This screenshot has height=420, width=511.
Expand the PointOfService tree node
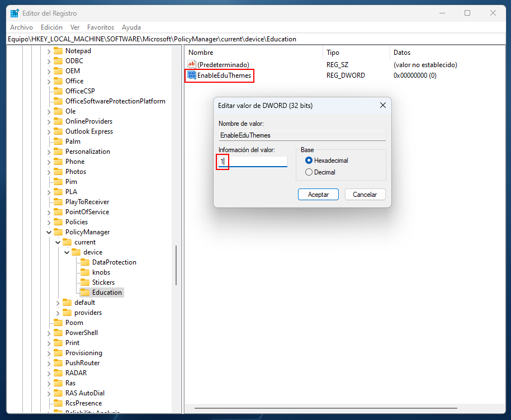[49, 213]
